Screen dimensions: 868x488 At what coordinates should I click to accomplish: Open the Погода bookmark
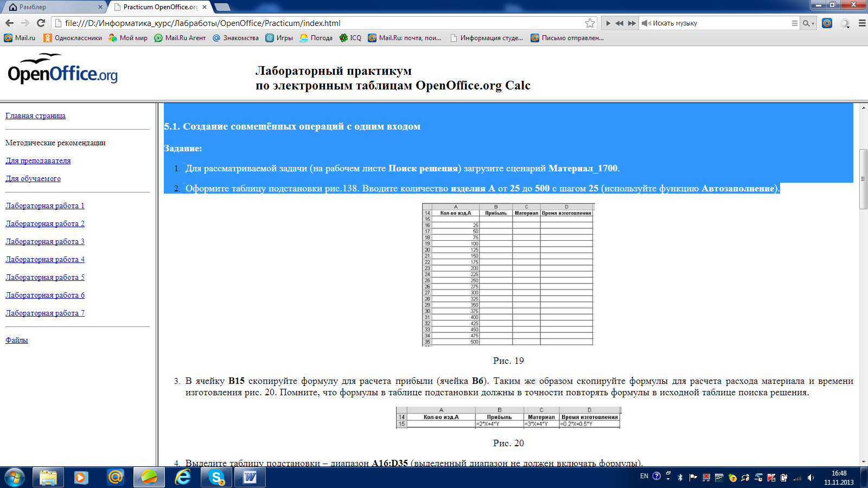tap(316, 38)
